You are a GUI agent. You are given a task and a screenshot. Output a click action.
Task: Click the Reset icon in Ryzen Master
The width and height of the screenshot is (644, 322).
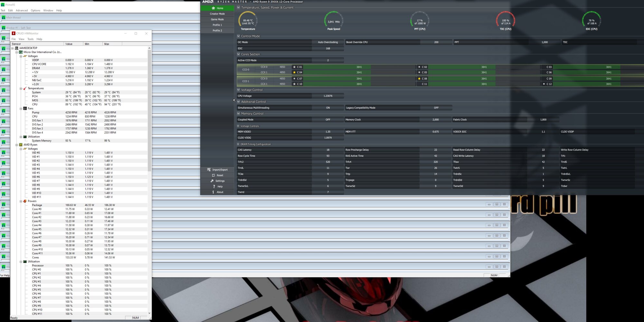click(213, 175)
